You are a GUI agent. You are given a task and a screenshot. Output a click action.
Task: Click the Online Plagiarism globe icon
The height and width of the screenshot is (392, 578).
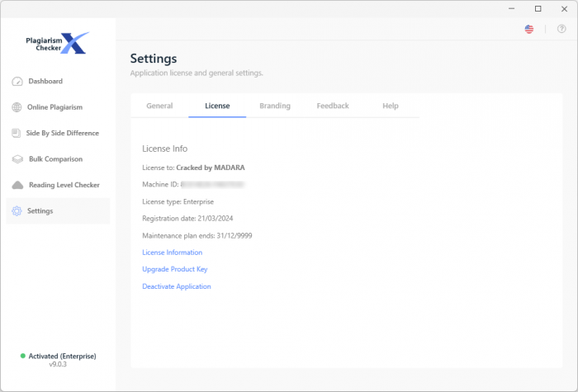pyautogui.click(x=17, y=107)
